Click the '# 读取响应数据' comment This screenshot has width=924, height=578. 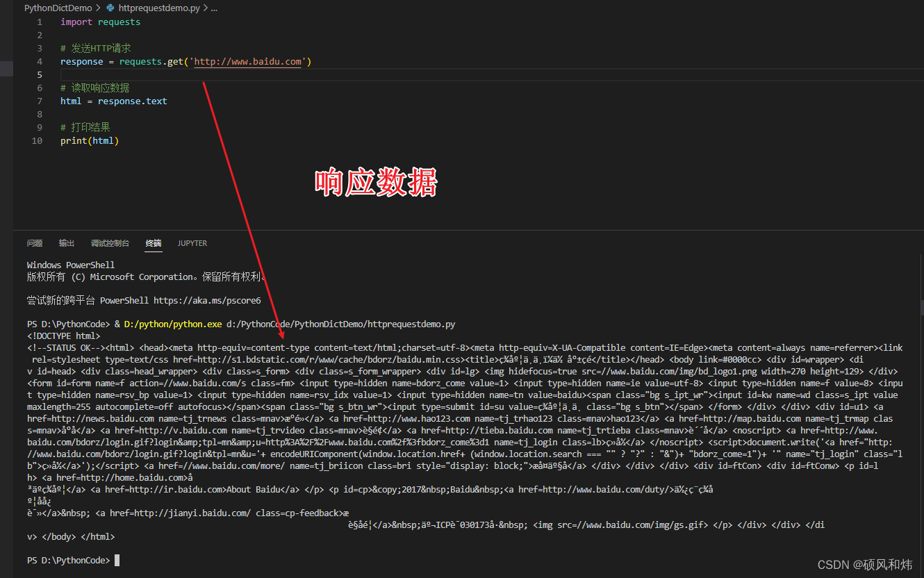(94, 88)
